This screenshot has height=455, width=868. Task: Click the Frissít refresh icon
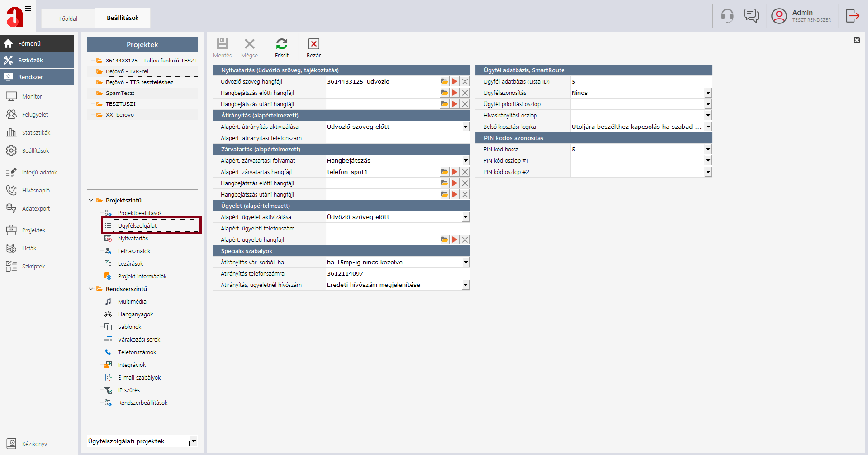pos(281,44)
